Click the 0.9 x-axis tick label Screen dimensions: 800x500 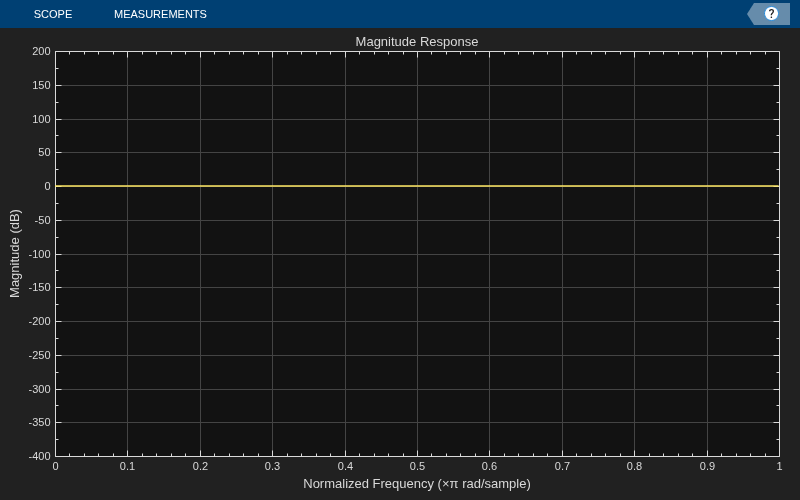[x=707, y=466]
